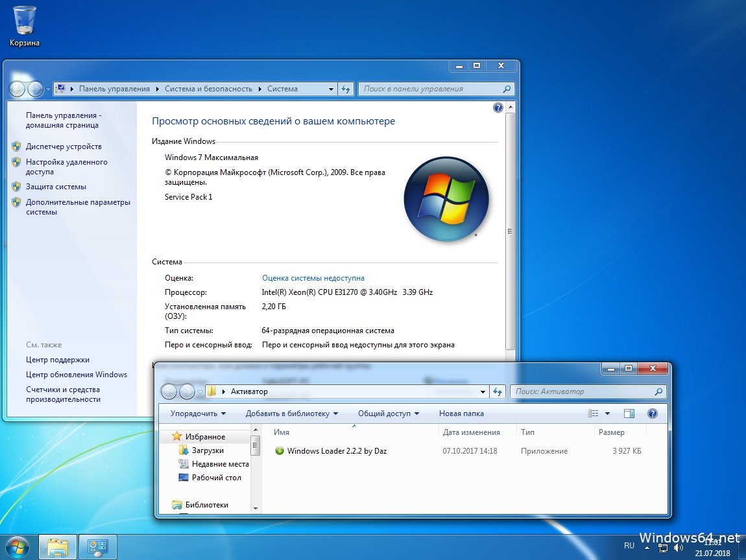The width and height of the screenshot is (746, 560).
Task: Expand Упорядочить dropdown menu
Action: (x=199, y=414)
